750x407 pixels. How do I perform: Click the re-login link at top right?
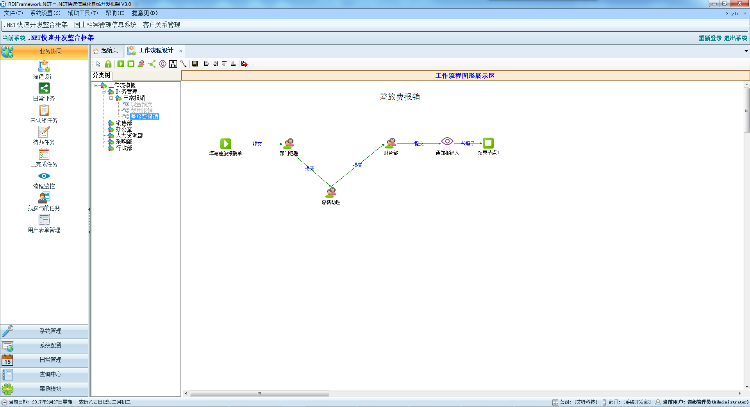(710, 38)
